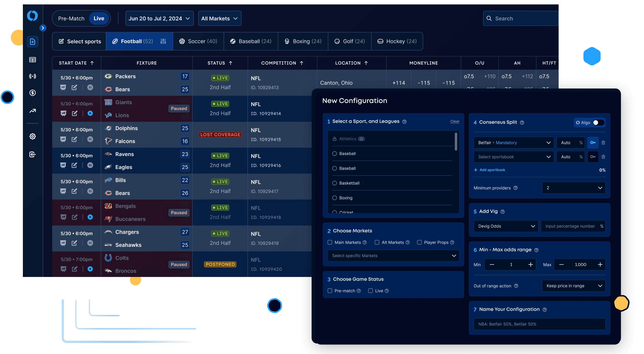Open the dollar coin sidebar icon
The height and width of the screenshot is (354, 644).
click(x=32, y=93)
